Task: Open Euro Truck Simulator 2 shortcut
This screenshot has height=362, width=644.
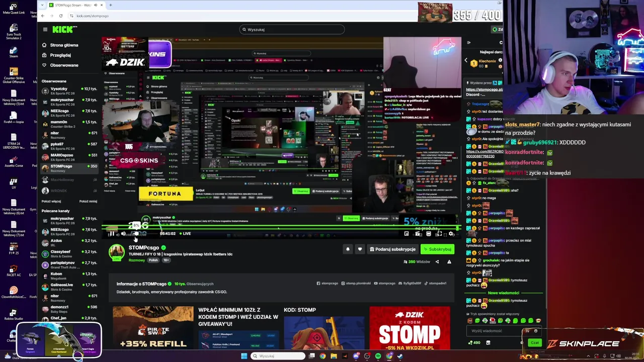Action: tap(14, 31)
